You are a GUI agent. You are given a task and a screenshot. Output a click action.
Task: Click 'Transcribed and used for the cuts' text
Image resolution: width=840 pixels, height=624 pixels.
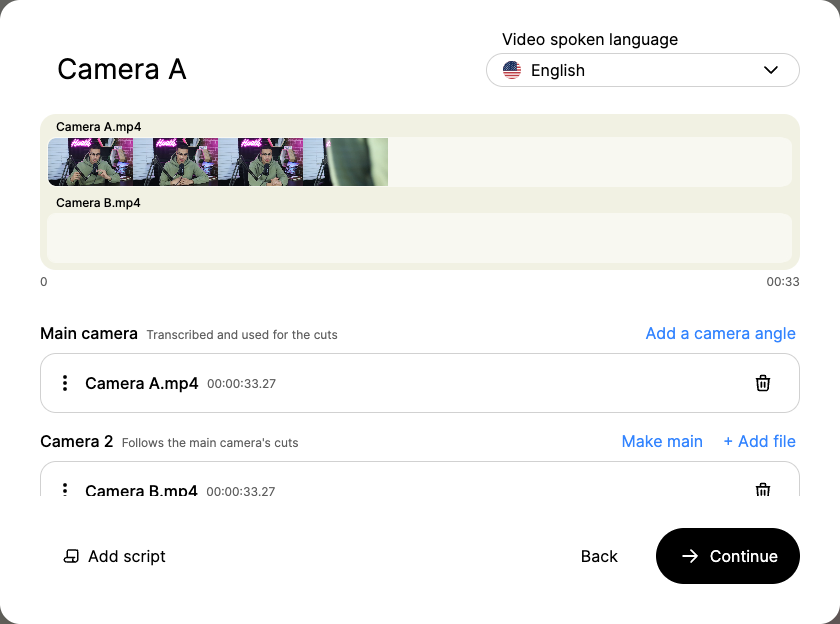point(242,335)
